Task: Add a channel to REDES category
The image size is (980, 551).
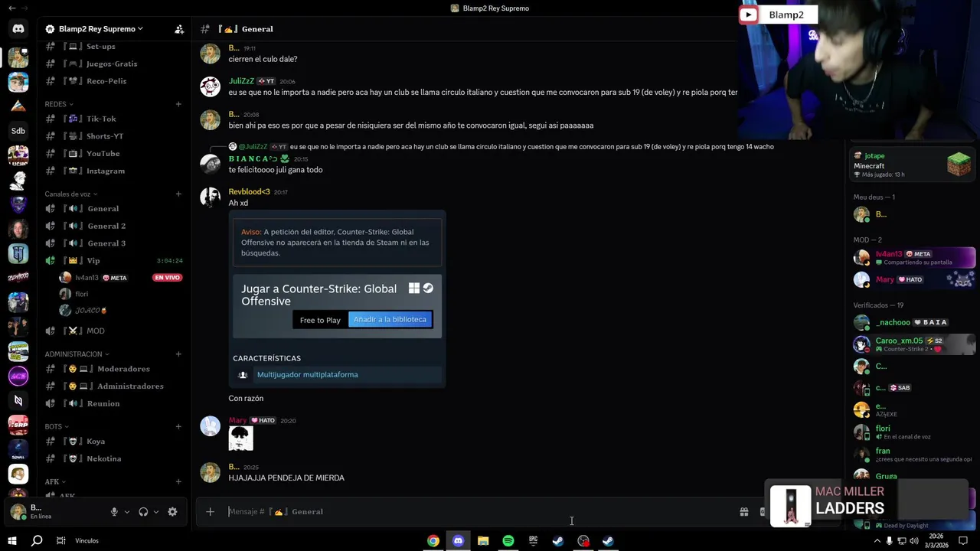Action: click(178, 104)
